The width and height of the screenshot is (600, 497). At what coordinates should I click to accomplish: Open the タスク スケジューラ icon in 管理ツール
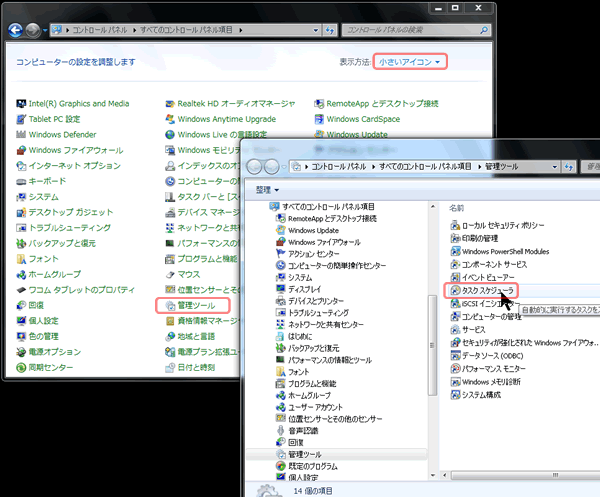click(x=455, y=290)
